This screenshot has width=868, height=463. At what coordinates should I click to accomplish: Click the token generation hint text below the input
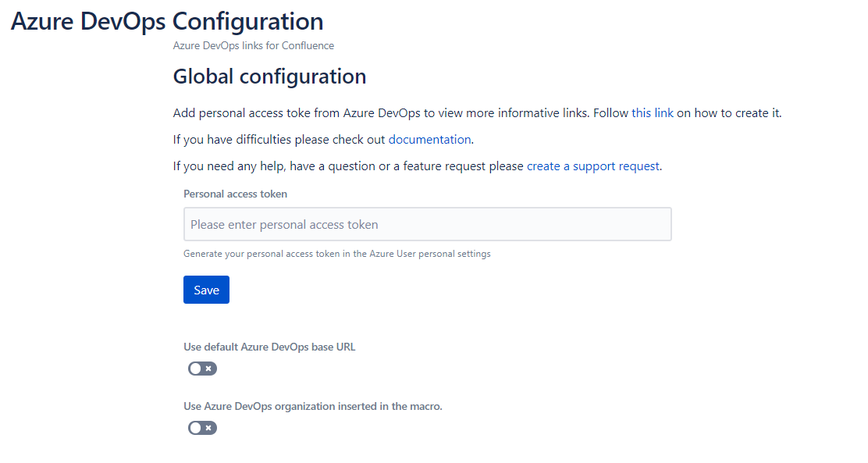[336, 253]
